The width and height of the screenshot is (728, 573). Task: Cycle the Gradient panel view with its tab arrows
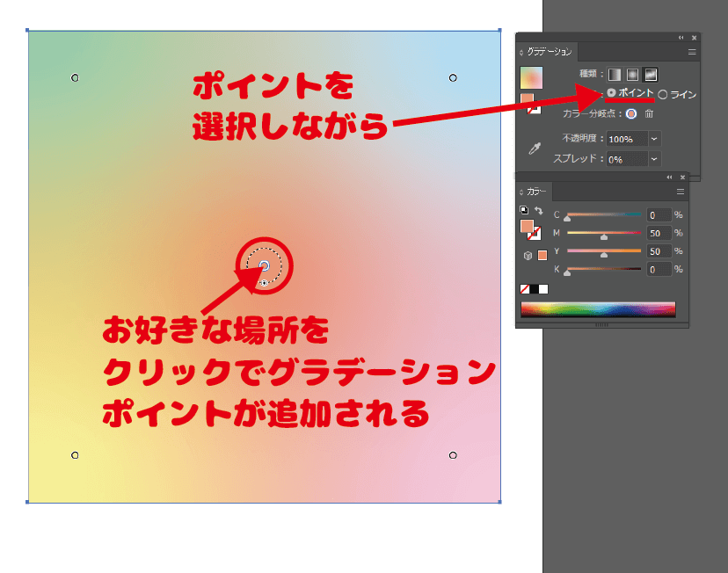pyautogui.click(x=521, y=53)
